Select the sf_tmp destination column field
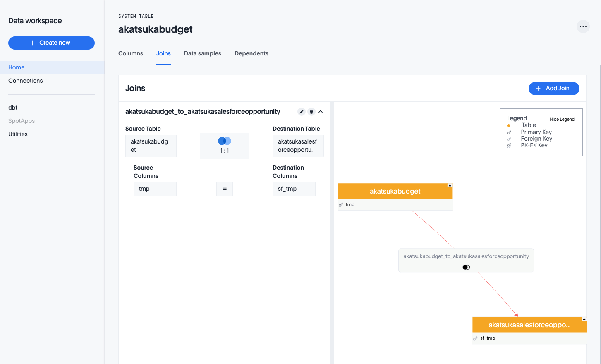 pos(294,189)
